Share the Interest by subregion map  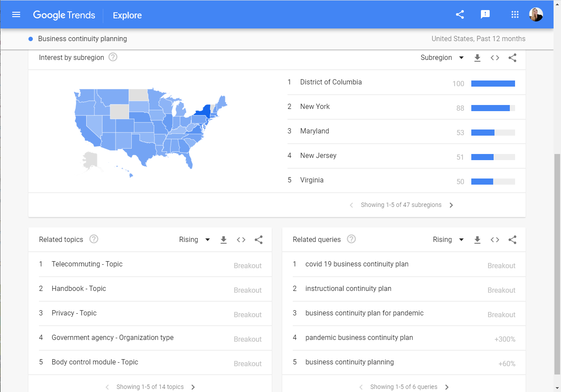[x=512, y=57]
